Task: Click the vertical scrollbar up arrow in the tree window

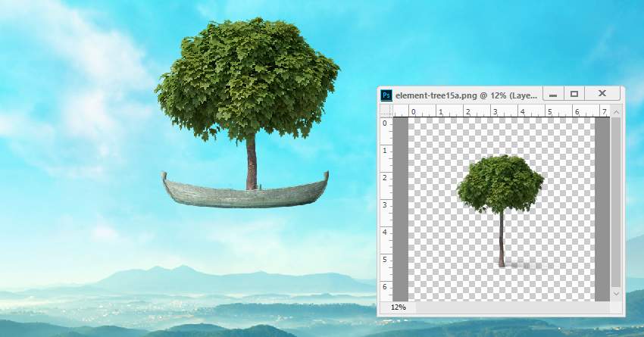Action: point(616,111)
